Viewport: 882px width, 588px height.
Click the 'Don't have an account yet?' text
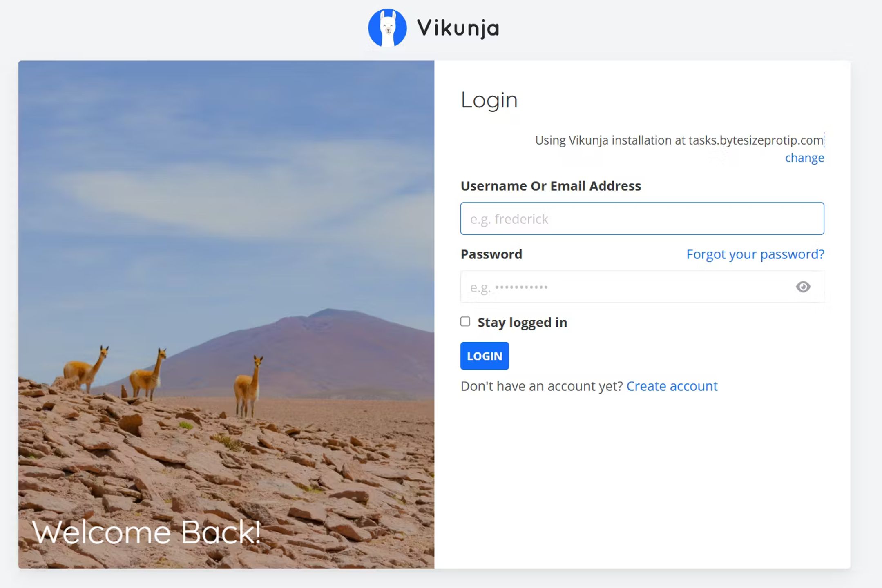[x=542, y=386]
